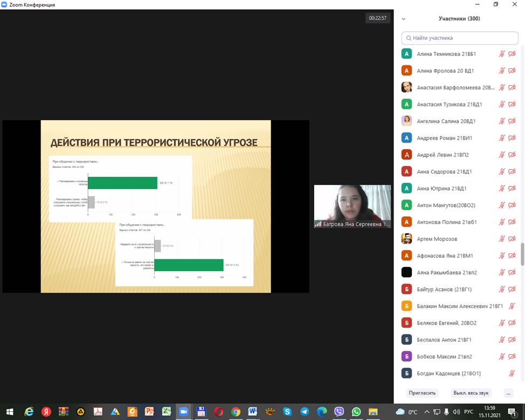This screenshot has height=420, width=525.
Task: Toggle video for Бобков Максим
Action: coord(512,356)
